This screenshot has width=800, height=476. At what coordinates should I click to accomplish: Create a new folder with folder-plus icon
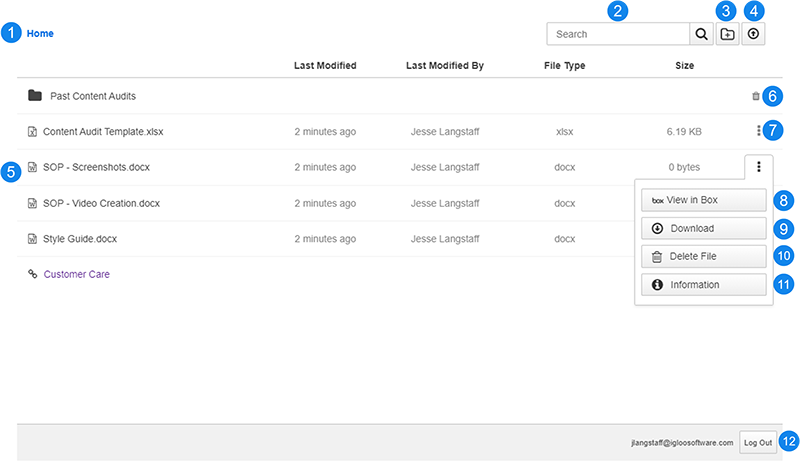[x=727, y=34]
